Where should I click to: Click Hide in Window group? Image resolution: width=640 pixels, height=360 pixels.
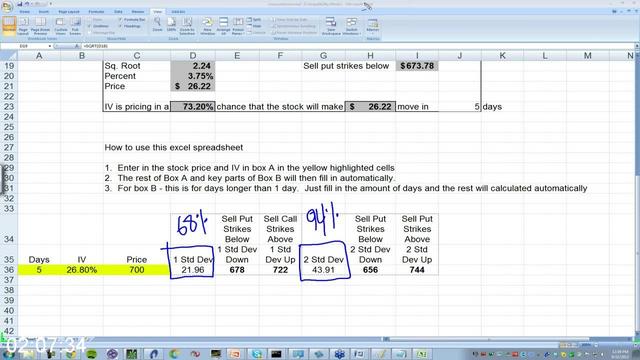coord(254,26)
